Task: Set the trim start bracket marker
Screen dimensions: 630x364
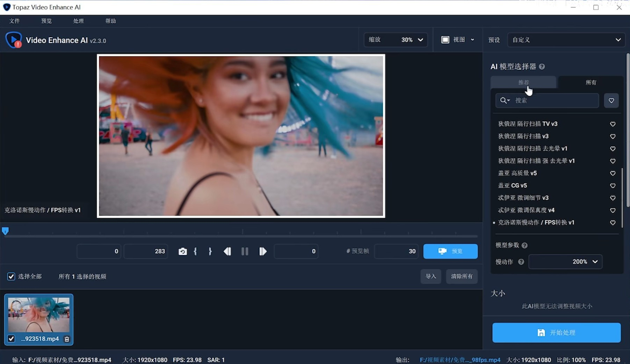Action: click(195, 251)
